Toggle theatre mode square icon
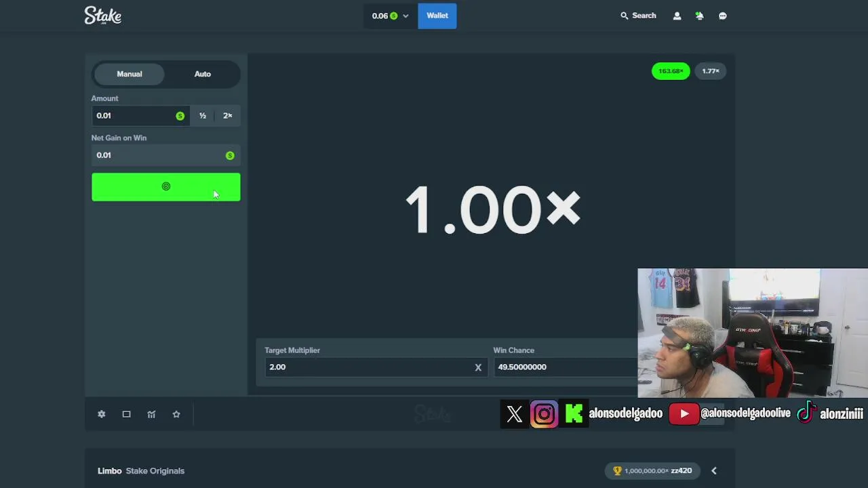 coord(126,414)
